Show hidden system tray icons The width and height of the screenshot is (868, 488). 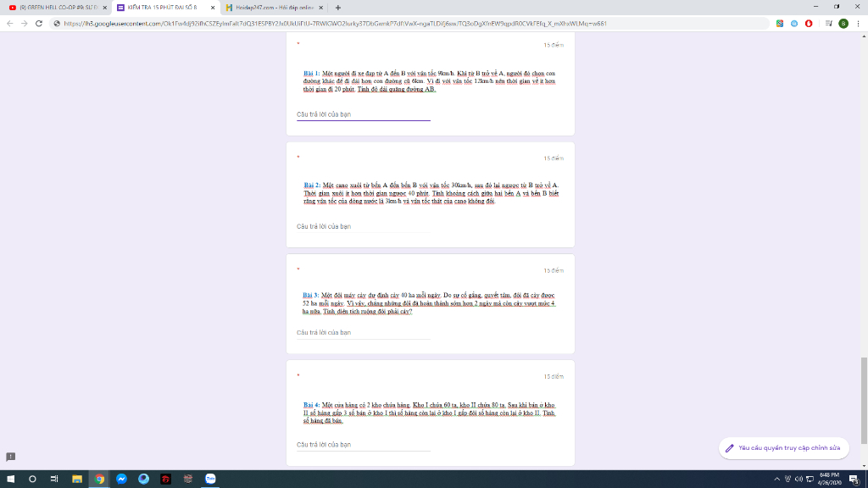click(x=776, y=480)
